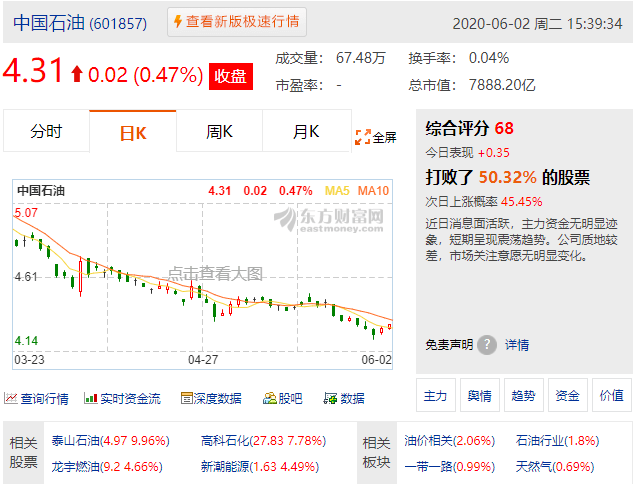Click the MA5 legend label on chart
Viewport: 633px width, 484px height.
pos(337,191)
